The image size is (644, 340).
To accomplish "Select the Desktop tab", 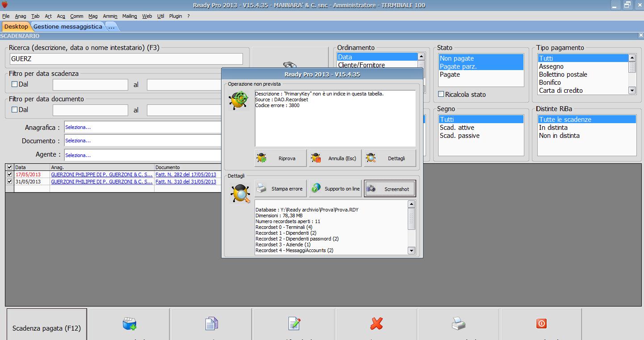I will (16, 26).
